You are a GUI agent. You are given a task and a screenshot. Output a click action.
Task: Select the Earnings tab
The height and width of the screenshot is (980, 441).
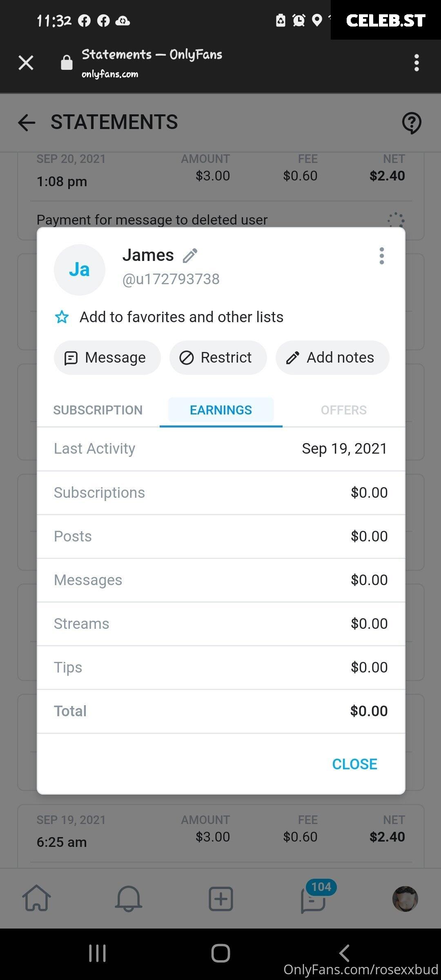pos(221,410)
